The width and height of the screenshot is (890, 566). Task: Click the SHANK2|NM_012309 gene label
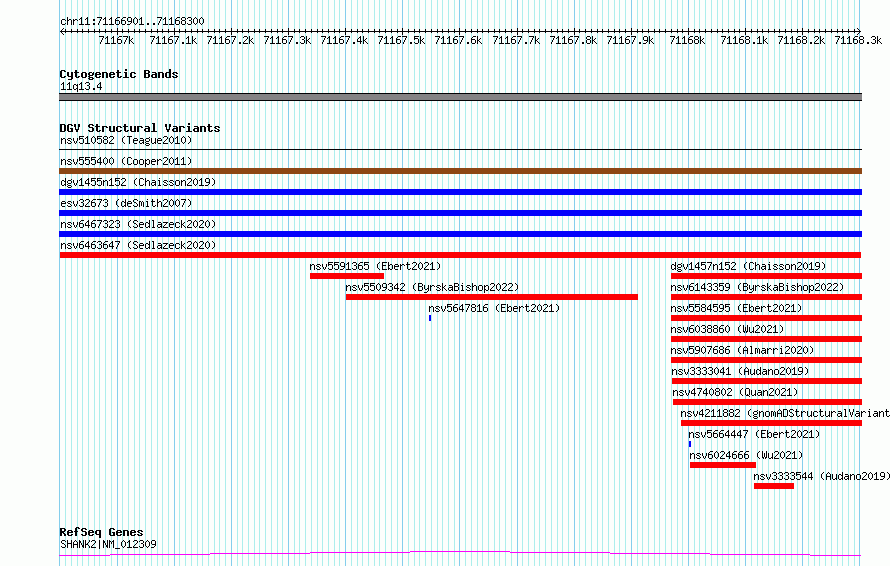pos(108,544)
